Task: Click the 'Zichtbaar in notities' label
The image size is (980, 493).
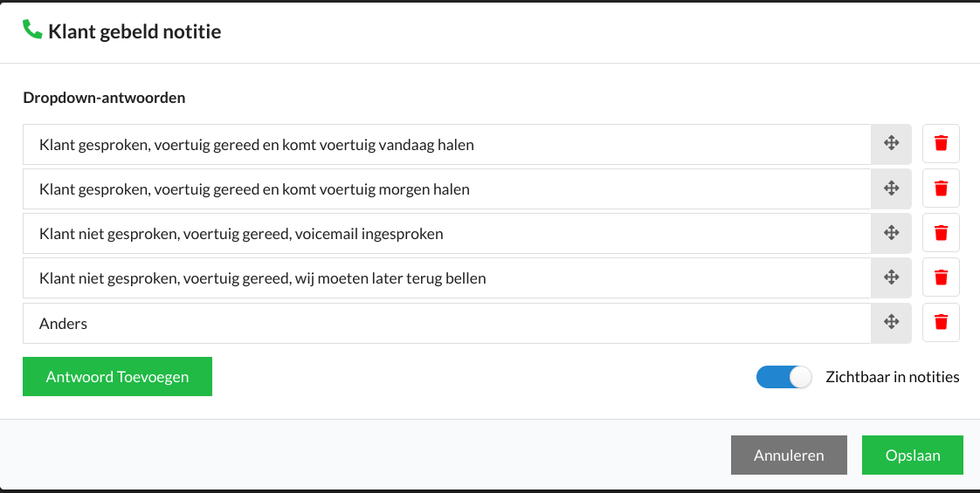Action: [x=892, y=377]
